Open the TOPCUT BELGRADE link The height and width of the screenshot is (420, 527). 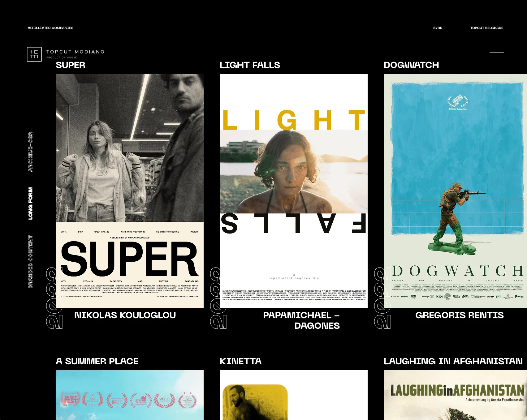486,28
